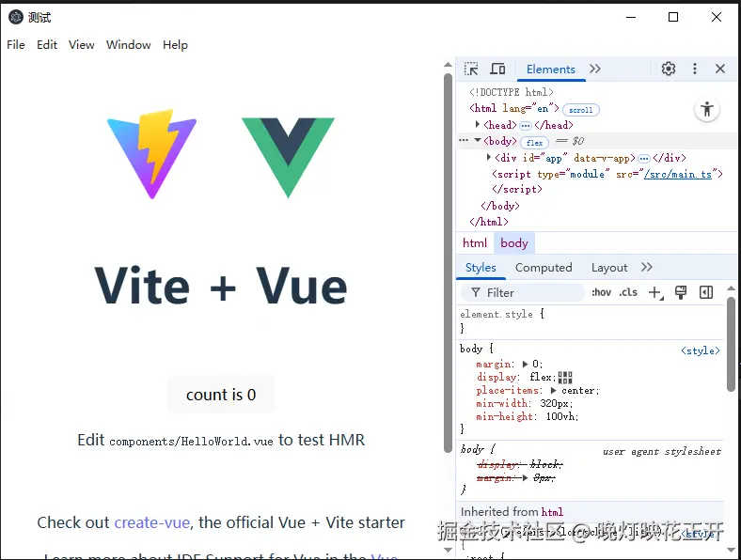This screenshot has width=741, height=560.
Task: Click the body node three-dot actions
Action: (464, 140)
